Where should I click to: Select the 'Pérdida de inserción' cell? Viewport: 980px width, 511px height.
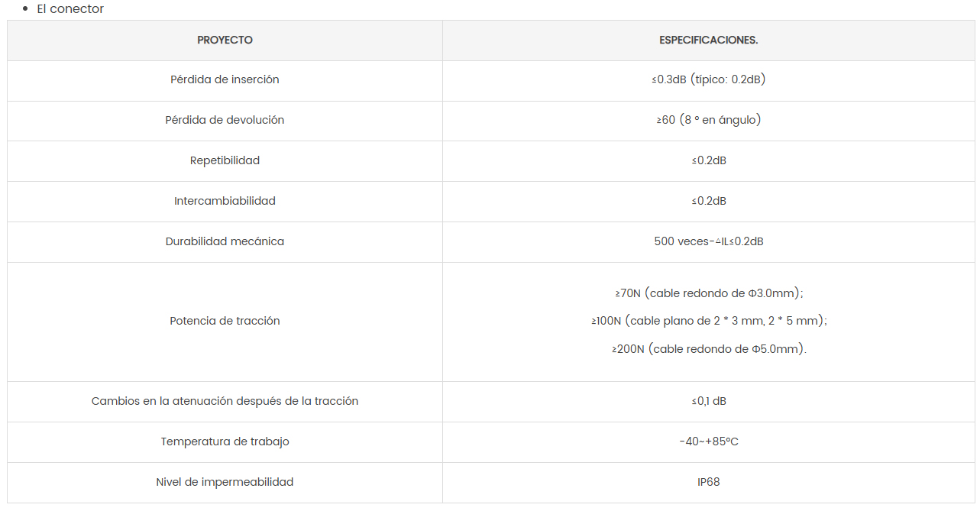[x=225, y=79]
